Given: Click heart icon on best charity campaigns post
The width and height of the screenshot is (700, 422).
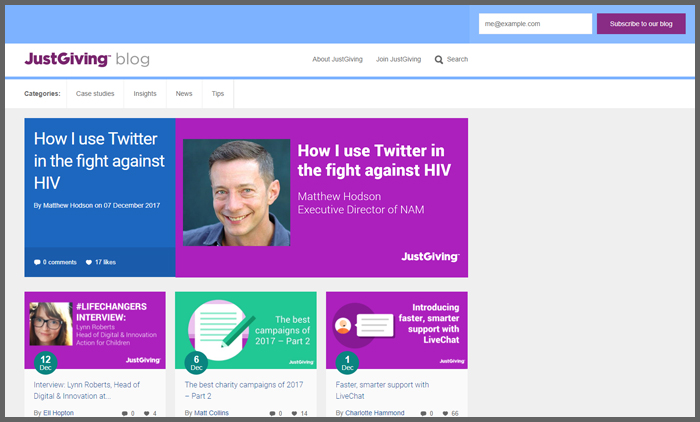Looking at the screenshot, I should [294, 414].
